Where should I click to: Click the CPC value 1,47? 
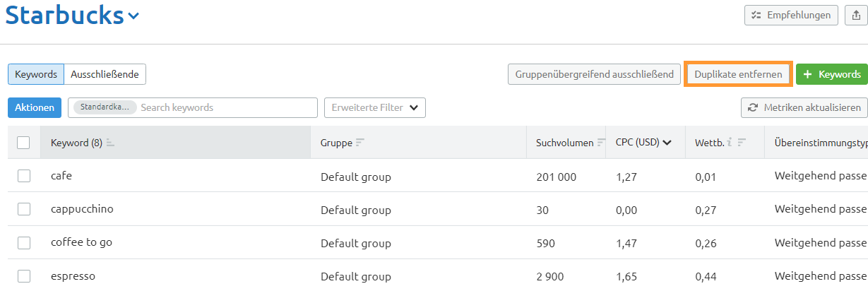(626, 243)
